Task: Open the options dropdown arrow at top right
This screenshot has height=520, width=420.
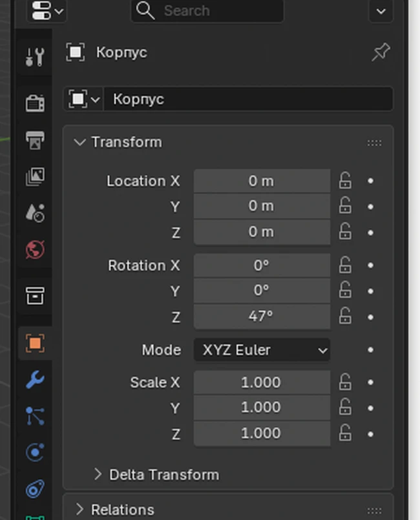Action: [381, 11]
